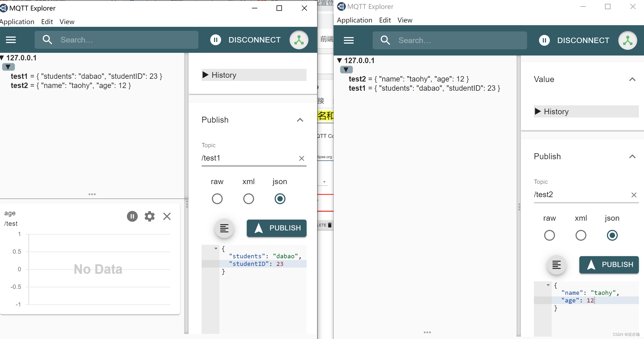
Task: Maximize the right MQTT Explorer window
Action: [x=608, y=6]
